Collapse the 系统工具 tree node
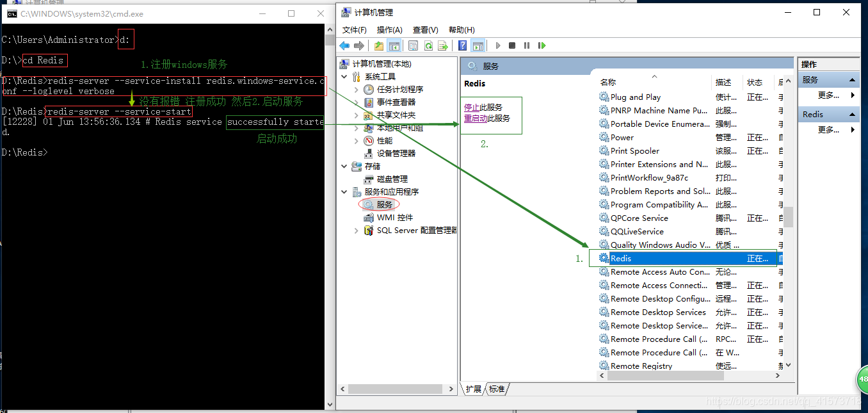The width and height of the screenshot is (868, 413). (x=345, y=77)
